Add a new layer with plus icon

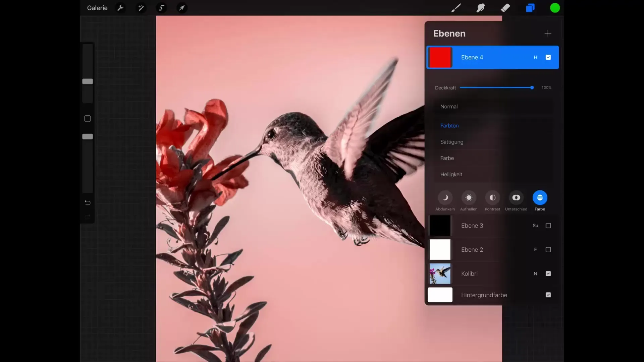(x=548, y=33)
